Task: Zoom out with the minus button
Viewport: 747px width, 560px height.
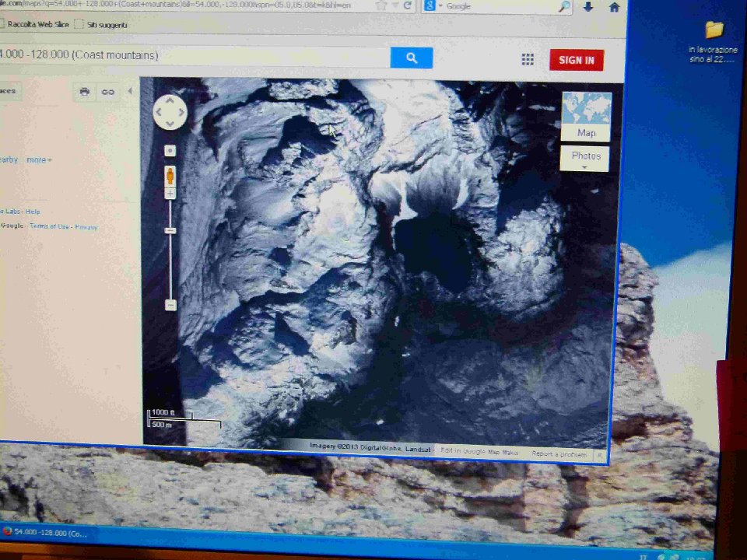Action: coord(170,305)
